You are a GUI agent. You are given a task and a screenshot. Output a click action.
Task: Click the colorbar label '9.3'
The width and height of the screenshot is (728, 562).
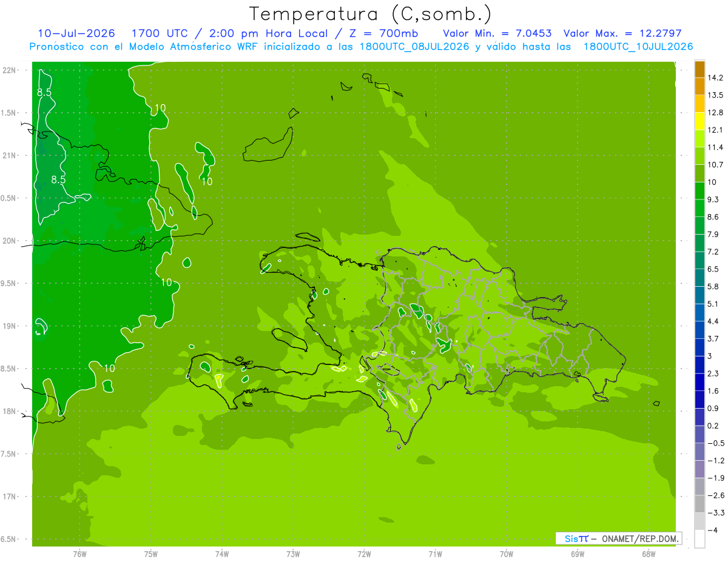(713, 199)
